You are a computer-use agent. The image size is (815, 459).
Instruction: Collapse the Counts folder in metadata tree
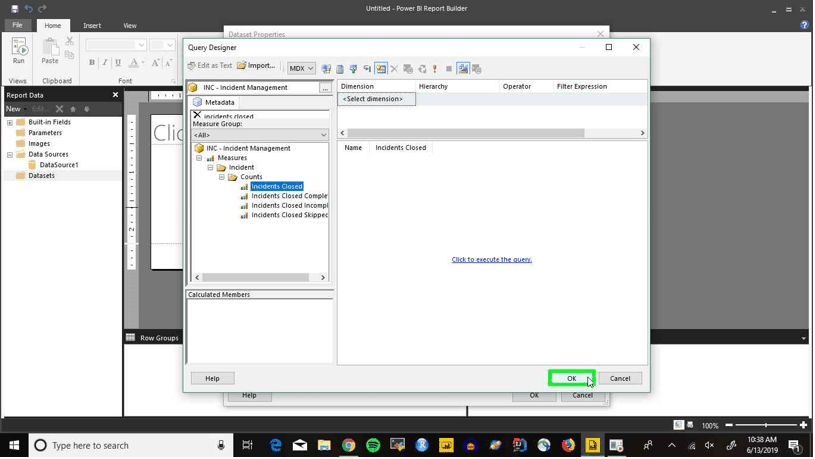tap(221, 177)
